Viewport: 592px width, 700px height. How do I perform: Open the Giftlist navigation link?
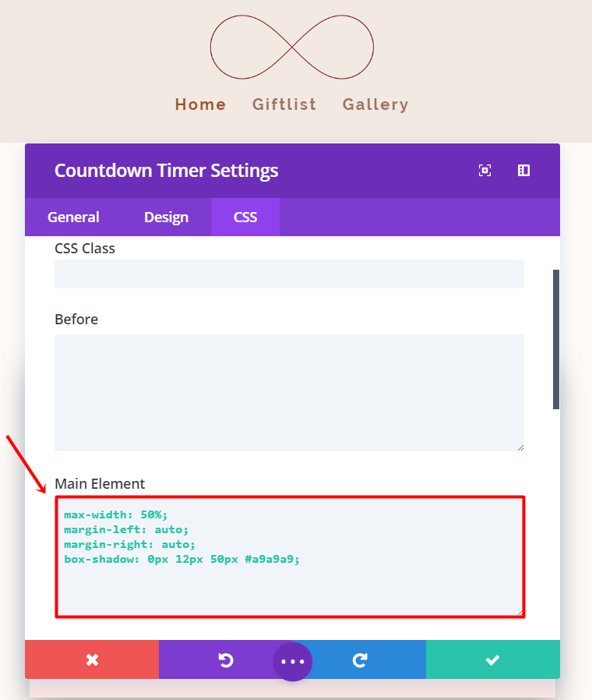point(284,104)
